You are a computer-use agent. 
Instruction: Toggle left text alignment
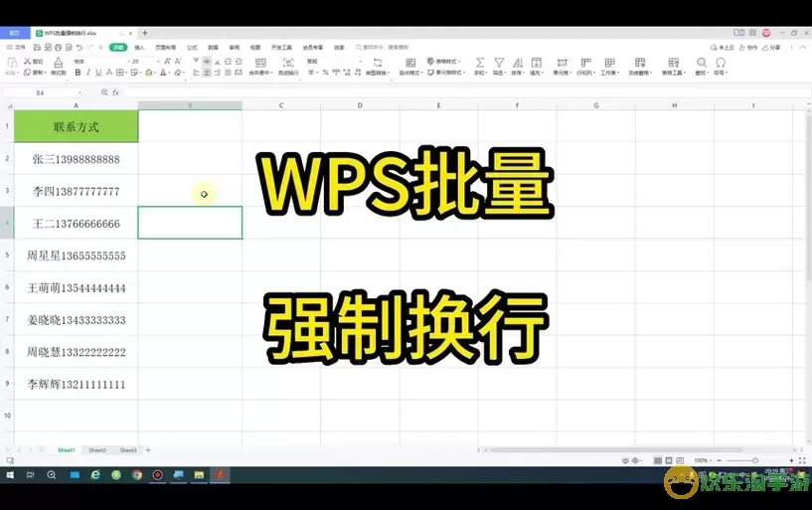click(196, 73)
